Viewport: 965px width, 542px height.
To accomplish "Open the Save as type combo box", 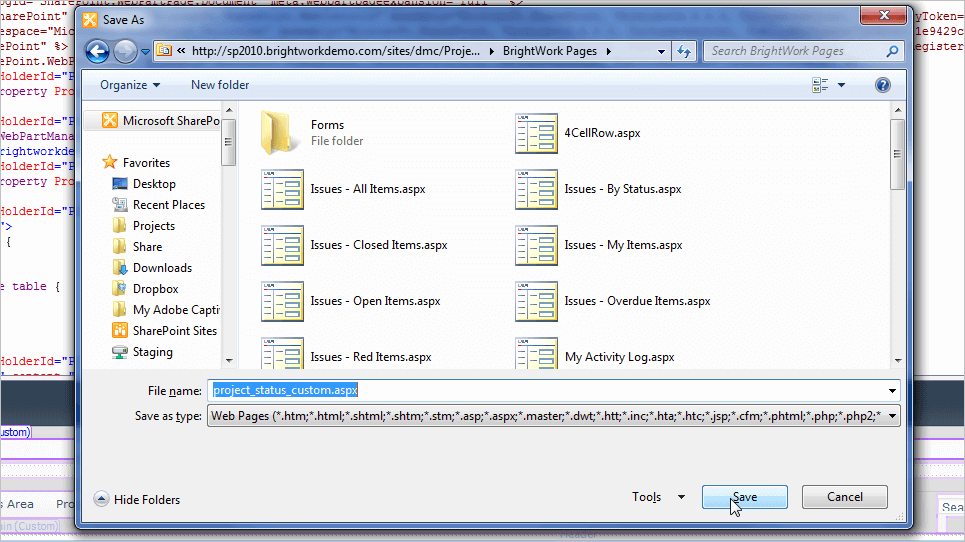I will pos(553,416).
